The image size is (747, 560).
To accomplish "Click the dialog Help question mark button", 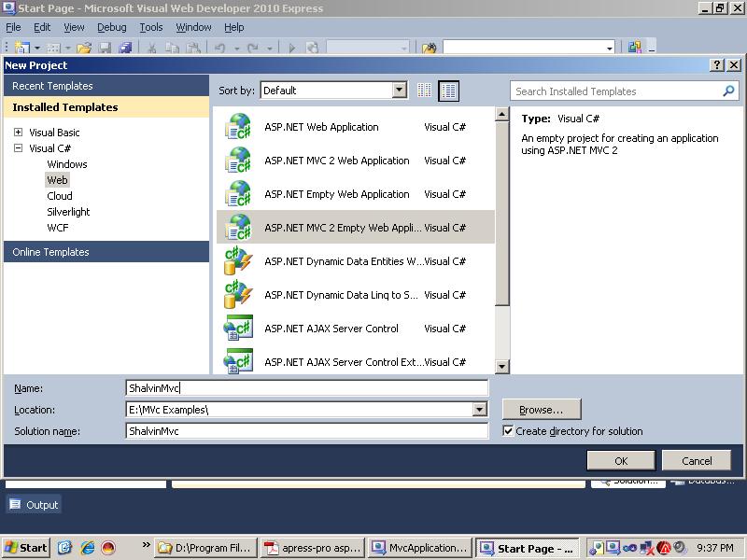I will (716, 64).
